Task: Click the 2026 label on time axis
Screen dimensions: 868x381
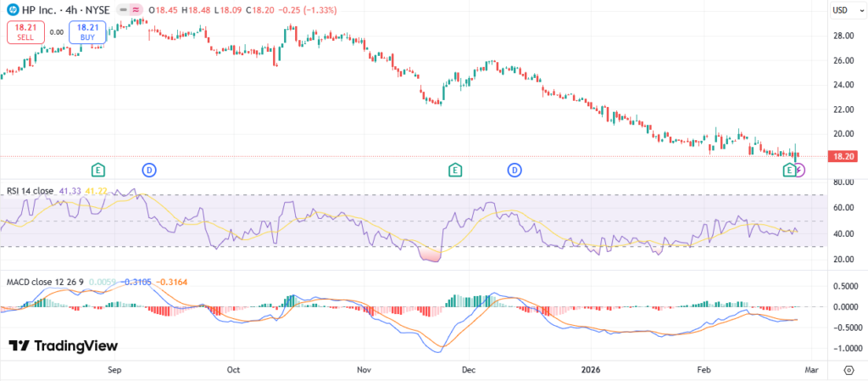Action: [x=590, y=369]
